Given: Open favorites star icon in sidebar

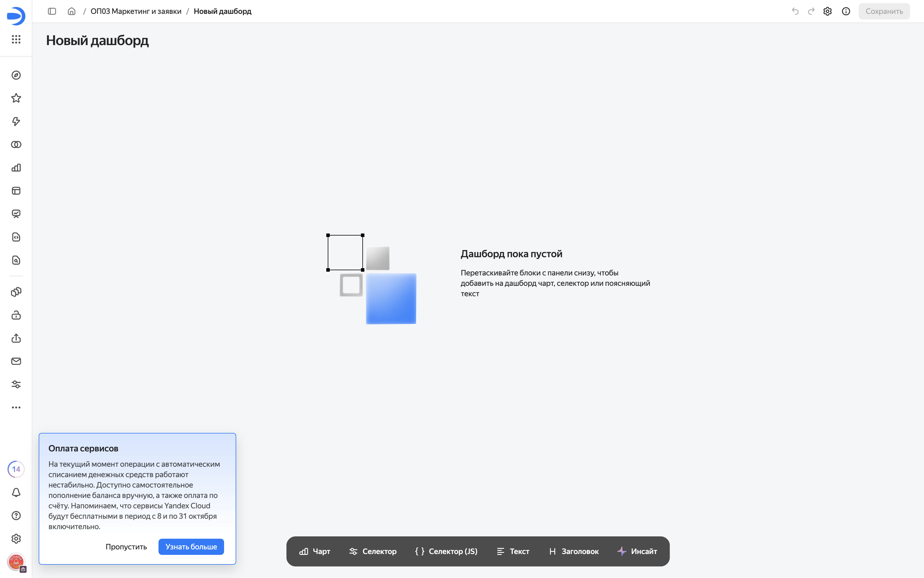Looking at the screenshot, I should (x=16, y=98).
